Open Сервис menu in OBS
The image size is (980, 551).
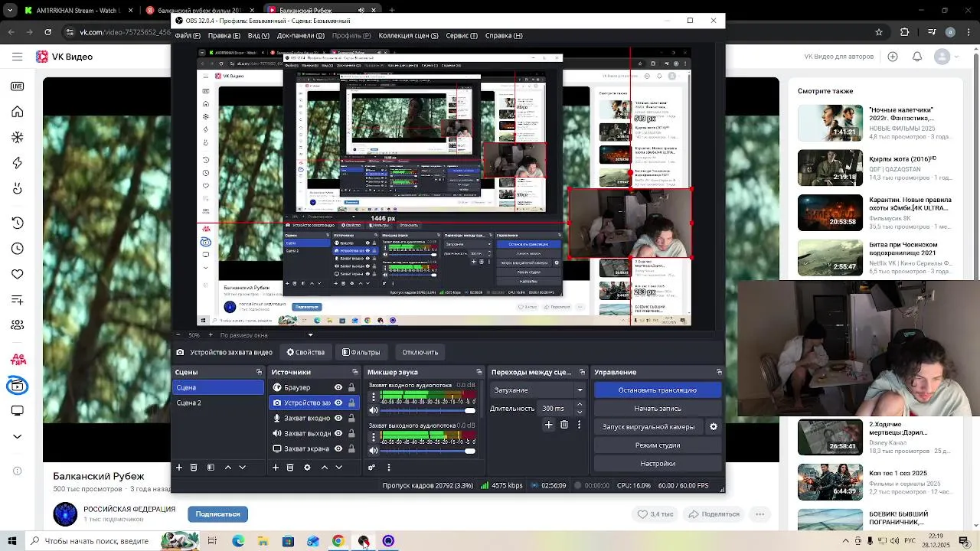(462, 35)
